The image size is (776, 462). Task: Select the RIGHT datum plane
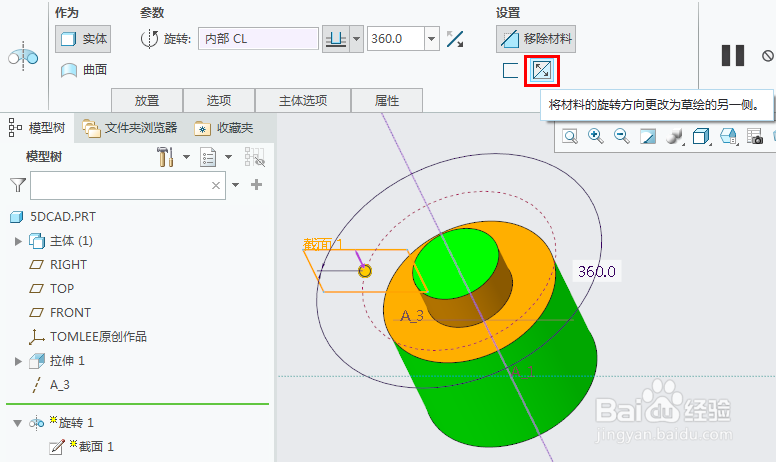tap(58, 265)
